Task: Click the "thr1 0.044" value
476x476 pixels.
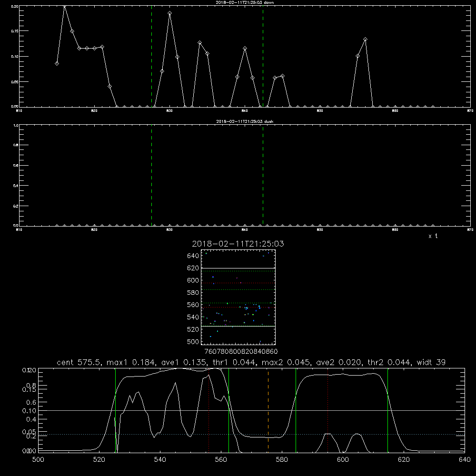Action: point(234,362)
